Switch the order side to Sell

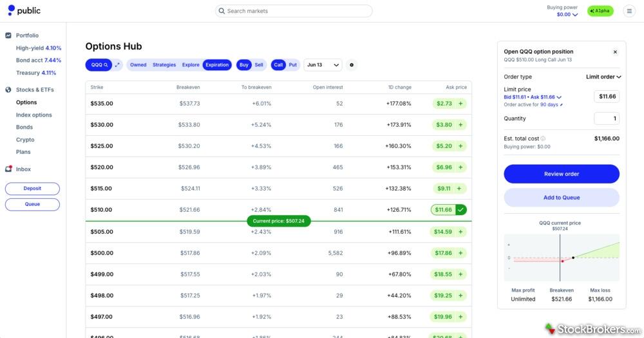pyautogui.click(x=259, y=65)
